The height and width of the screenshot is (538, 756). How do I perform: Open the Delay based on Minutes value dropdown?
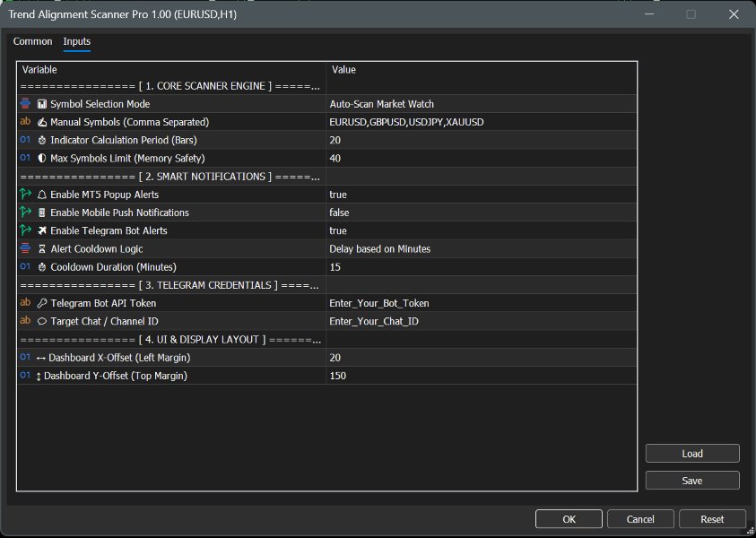pos(482,249)
